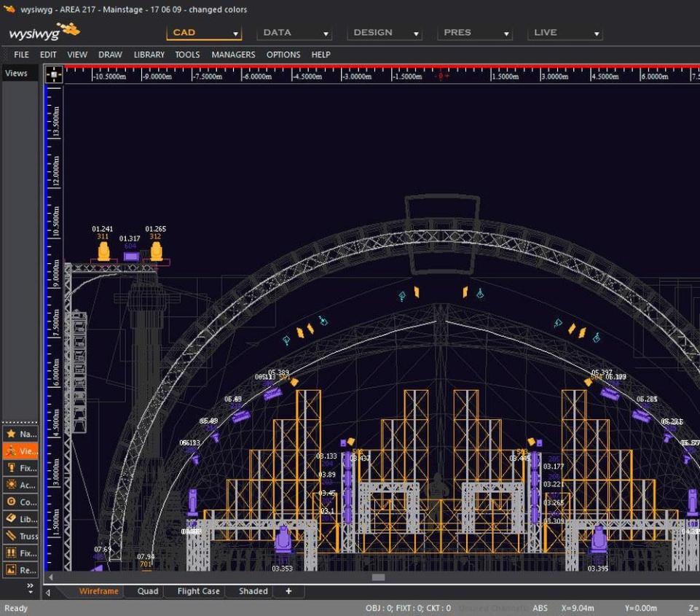Open the Truss shortcut in the sidebar
The height and width of the screenshot is (616, 700).
(x=19, y=537)
